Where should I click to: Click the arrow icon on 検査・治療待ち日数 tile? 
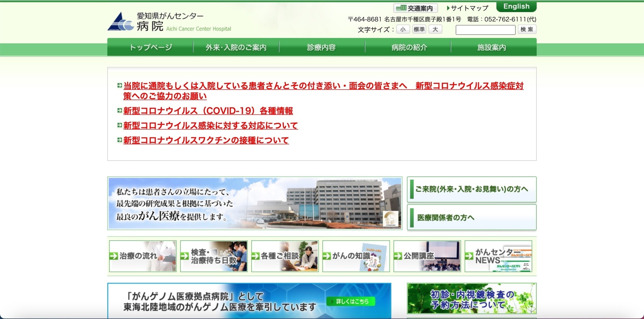pyautogui.click(x=185, y=256)
